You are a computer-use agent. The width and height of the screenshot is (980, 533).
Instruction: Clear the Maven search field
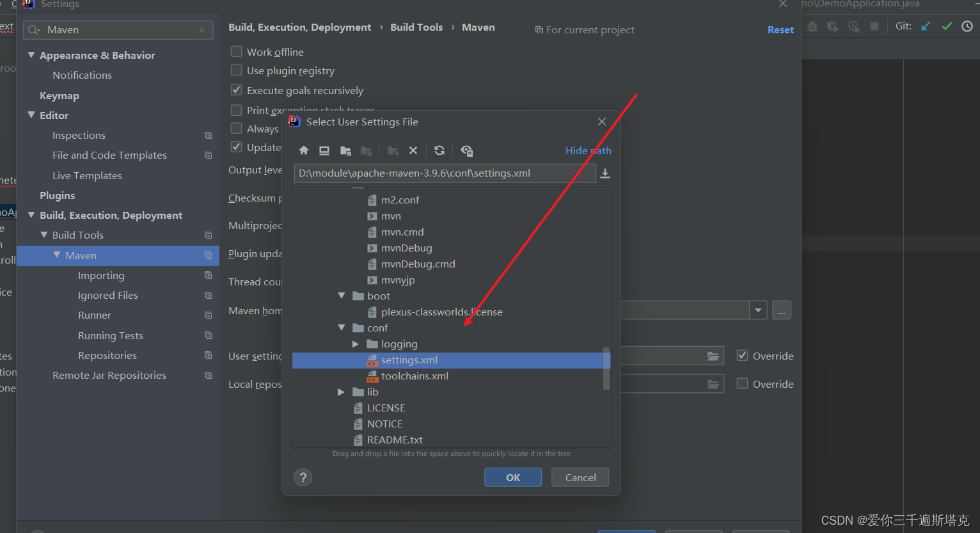(202, 30)
